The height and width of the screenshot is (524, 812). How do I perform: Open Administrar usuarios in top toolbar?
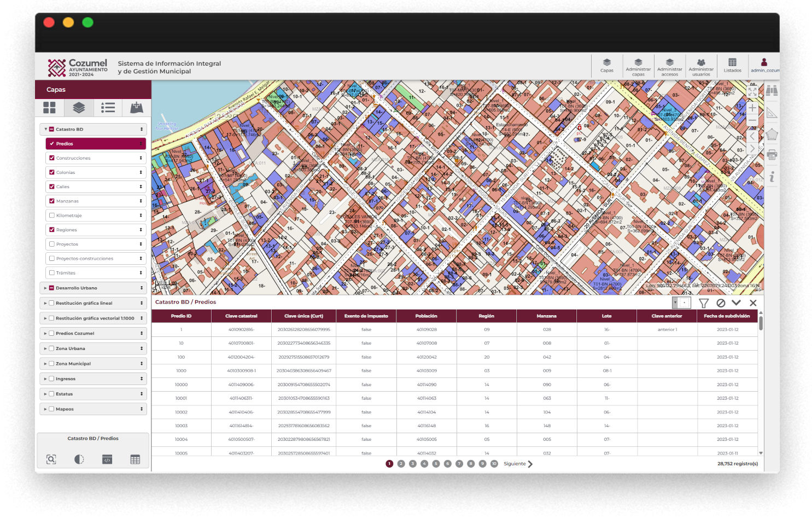coord(701,66)
